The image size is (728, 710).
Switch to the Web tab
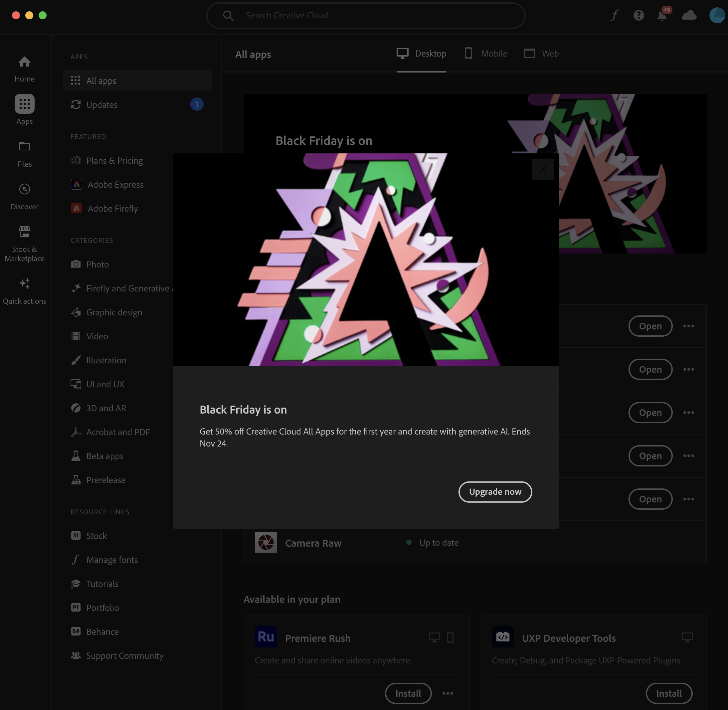click(x=549, y=53)
